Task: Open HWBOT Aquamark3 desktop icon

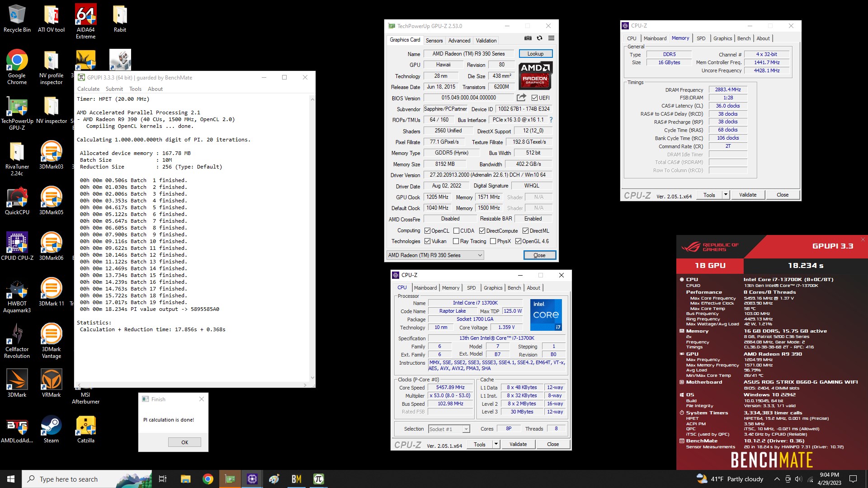Action: [x=17, y=296]
